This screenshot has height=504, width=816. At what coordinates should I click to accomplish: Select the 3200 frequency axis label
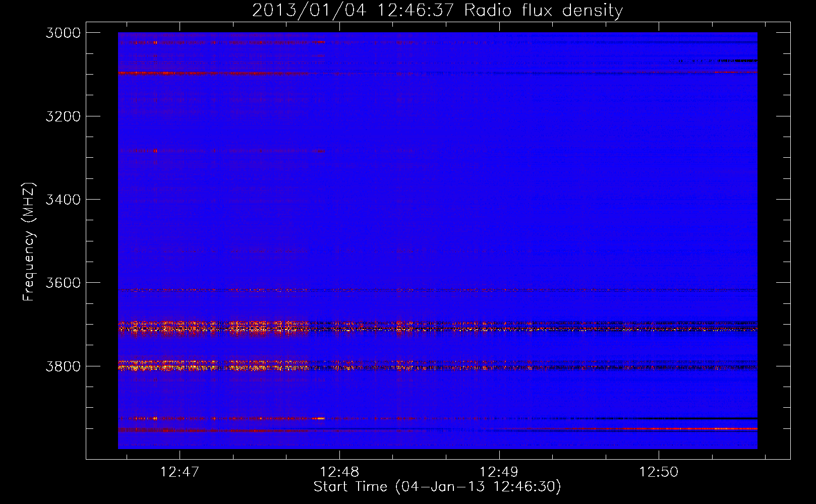click(x=63, y=116)
